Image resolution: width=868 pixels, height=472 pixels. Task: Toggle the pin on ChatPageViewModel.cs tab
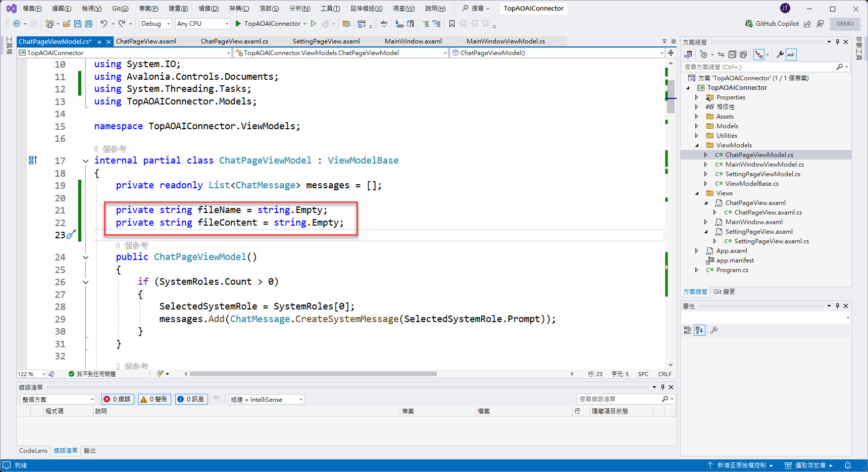tap(99, 42)
